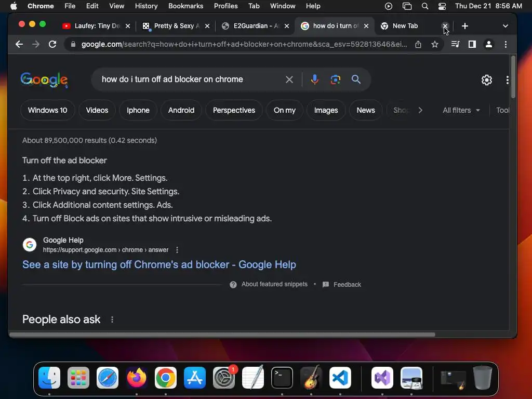Select the Android filter chip
This screenshot has width=532, height=399.
(181, 110)
